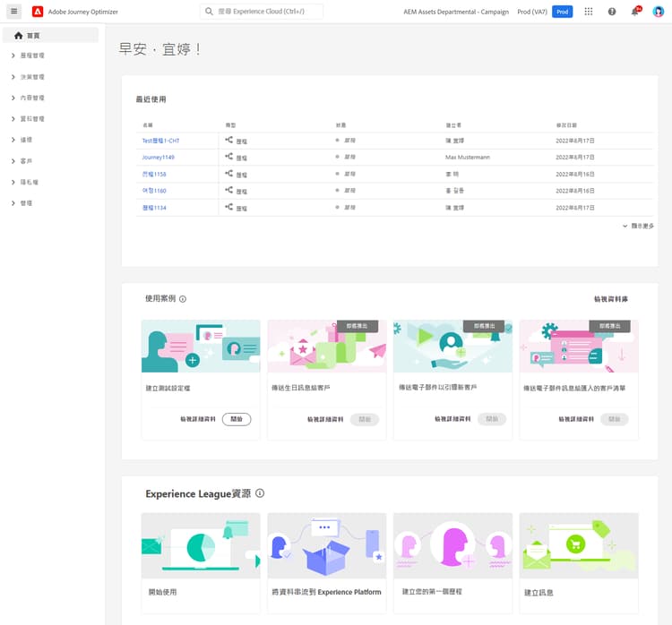Open the 開始使用 Experience League card
The image size is (672, 625).
tap(201, 563)
